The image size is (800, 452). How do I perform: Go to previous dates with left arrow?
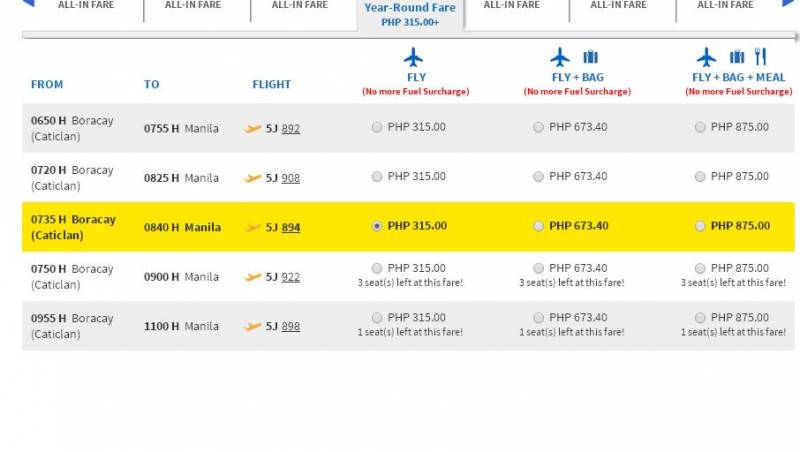point(28,3)
